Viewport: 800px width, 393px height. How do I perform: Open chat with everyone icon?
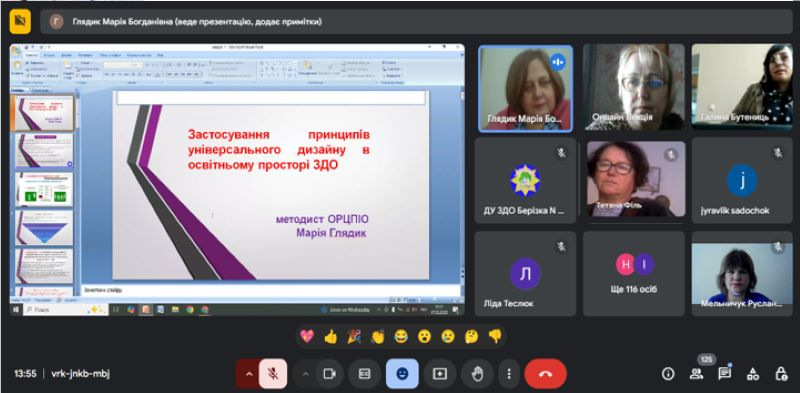tap(724, 374)
